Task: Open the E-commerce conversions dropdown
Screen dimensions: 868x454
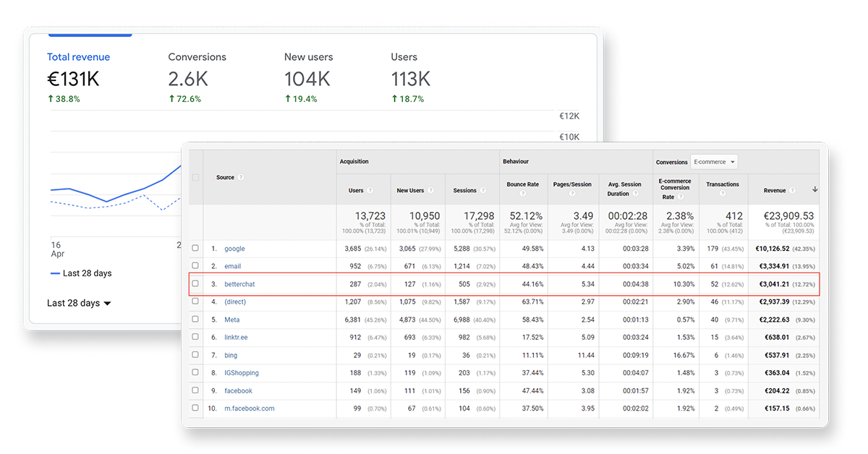Action: (713, 162)
